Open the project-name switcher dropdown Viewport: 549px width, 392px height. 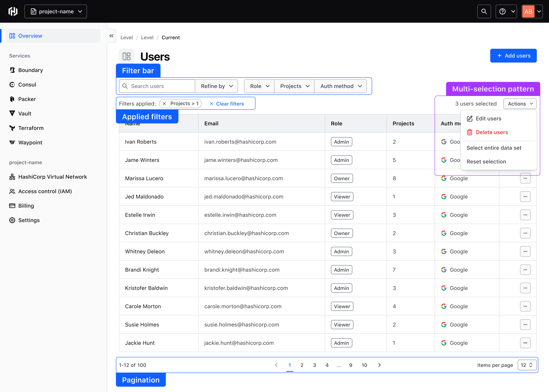tap(55, 11)
